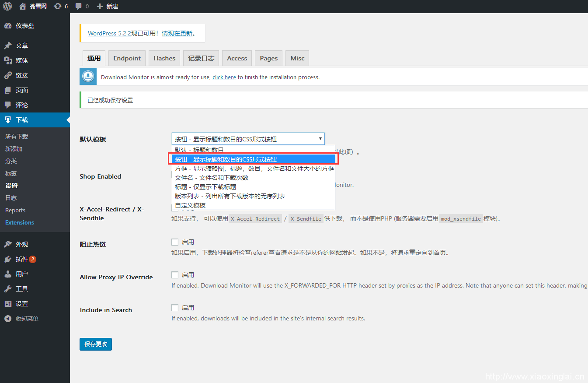Open the Media icon in sidebar
Image resolution: width=588 pixels, height=383 pixels.
click(8, 60)
